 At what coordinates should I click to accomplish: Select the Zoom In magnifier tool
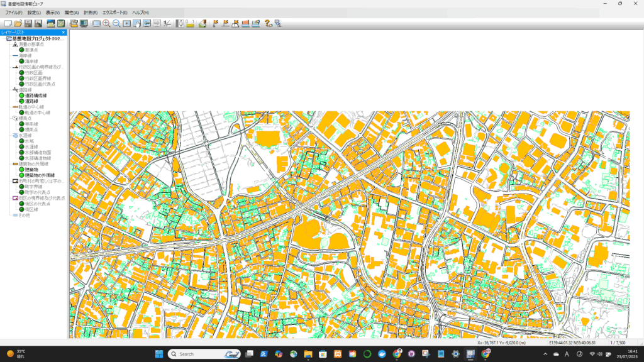[x=106, y=23]
